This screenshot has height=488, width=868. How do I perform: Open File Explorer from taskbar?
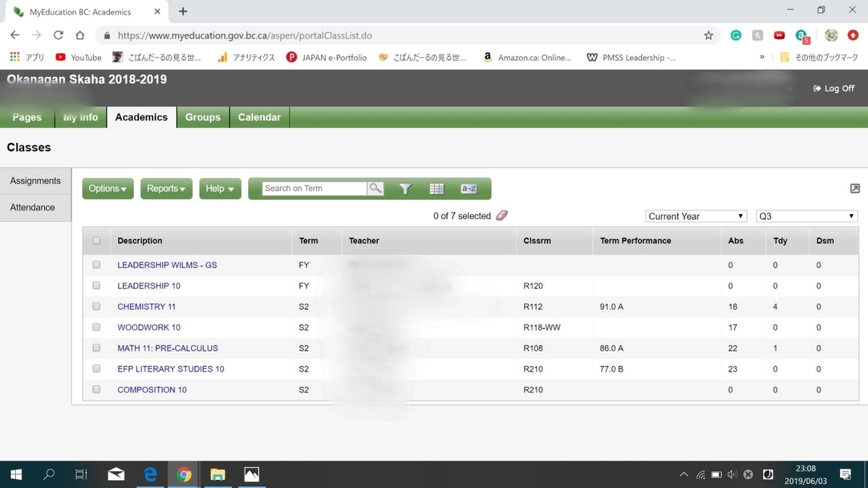(218, 474)
